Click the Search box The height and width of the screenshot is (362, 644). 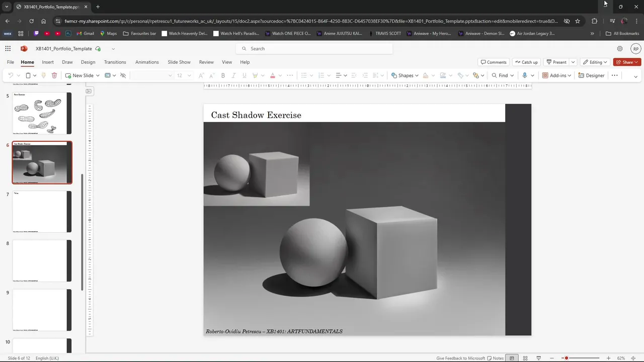pyautogui.click(x=314, y=49)
